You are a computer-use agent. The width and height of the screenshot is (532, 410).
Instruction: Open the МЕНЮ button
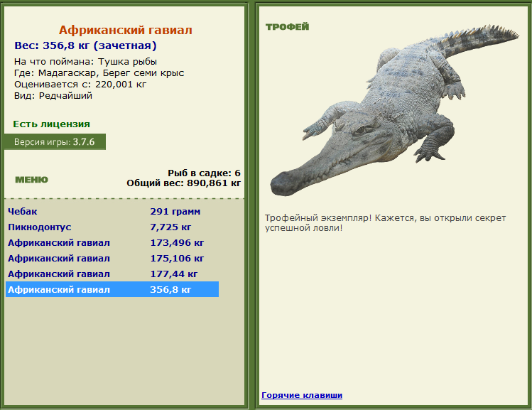(31, 180)
